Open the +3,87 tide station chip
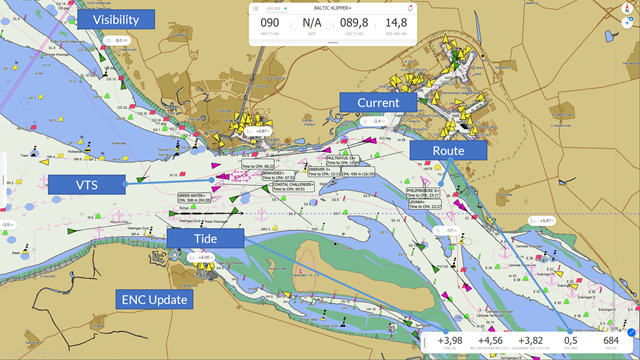The width and height of the screenshot is (640, 360). (x=259, y=131)
